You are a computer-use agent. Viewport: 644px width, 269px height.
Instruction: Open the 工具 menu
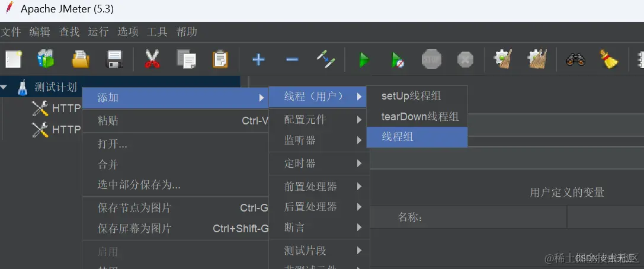[158, 31]
